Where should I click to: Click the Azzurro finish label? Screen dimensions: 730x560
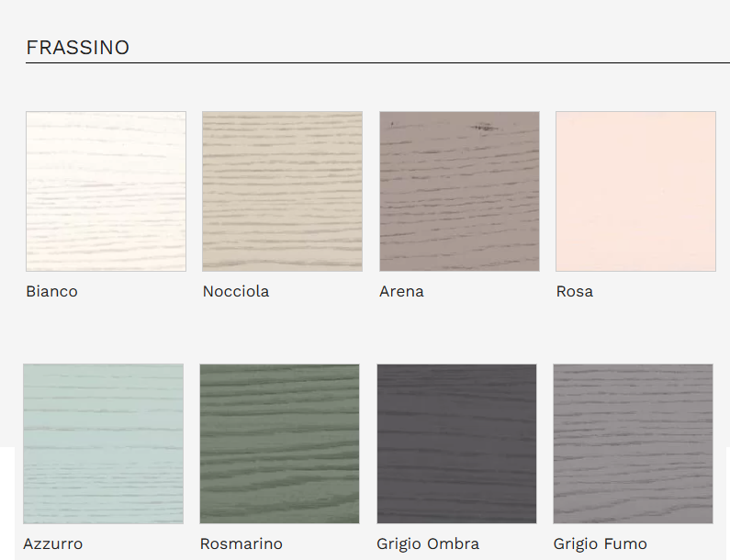53,543
